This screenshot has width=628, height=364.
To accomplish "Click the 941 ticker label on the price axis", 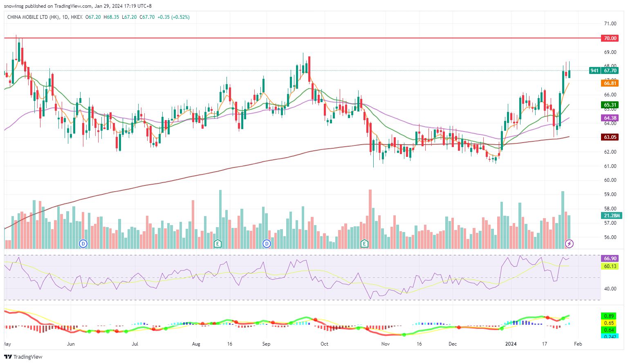I will pos(594,71).
